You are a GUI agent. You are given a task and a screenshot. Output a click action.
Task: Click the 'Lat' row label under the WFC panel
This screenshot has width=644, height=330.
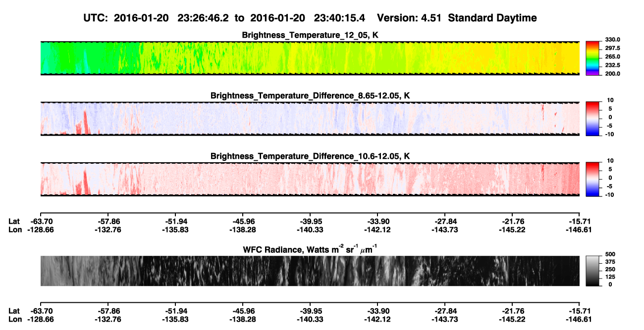click(14, 311)
